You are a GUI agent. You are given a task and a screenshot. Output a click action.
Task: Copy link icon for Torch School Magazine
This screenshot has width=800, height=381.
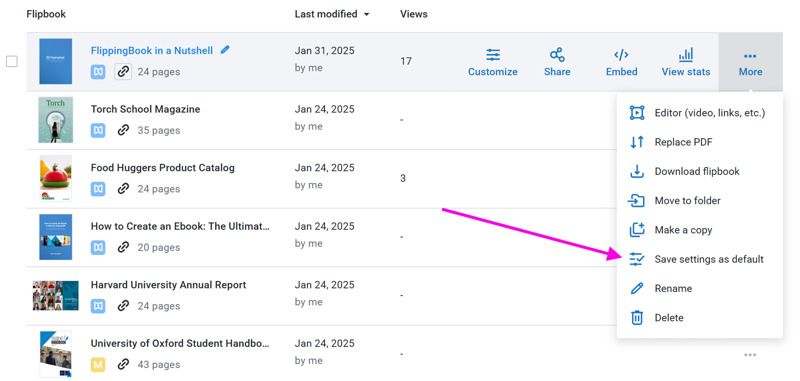123,130
